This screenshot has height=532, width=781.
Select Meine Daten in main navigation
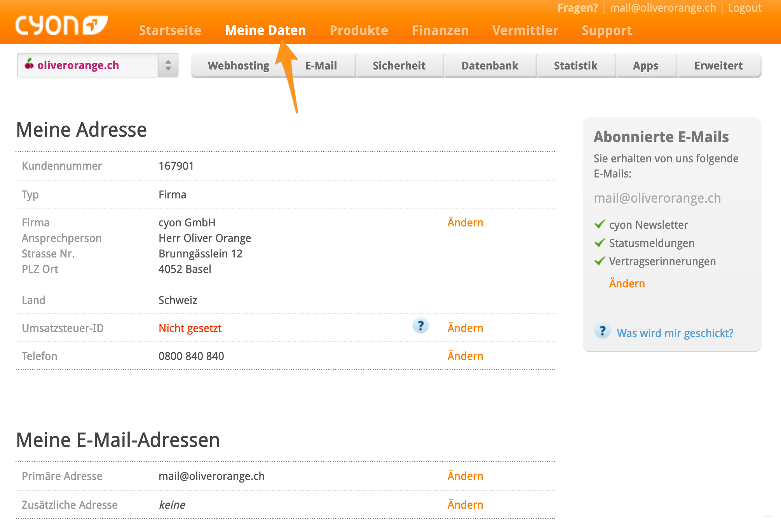pos(265,30)
